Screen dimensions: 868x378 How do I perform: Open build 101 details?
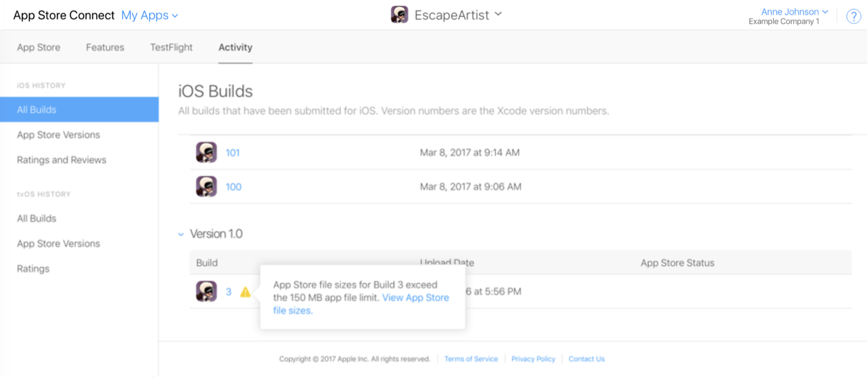pos(233,153)
